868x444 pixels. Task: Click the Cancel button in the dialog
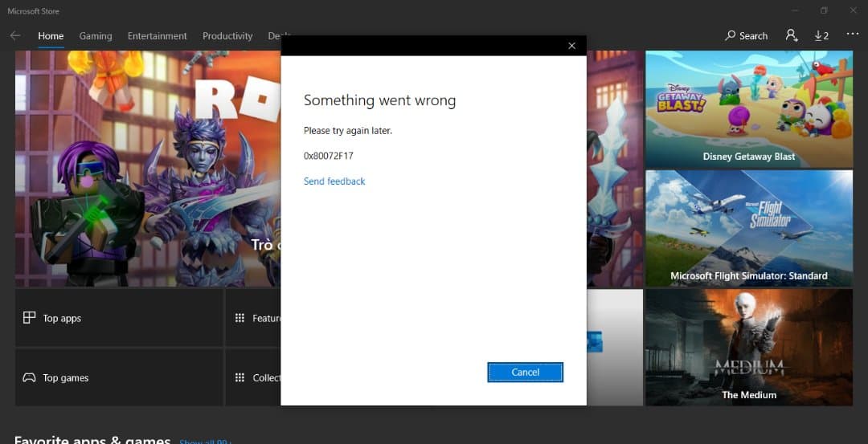526,372
